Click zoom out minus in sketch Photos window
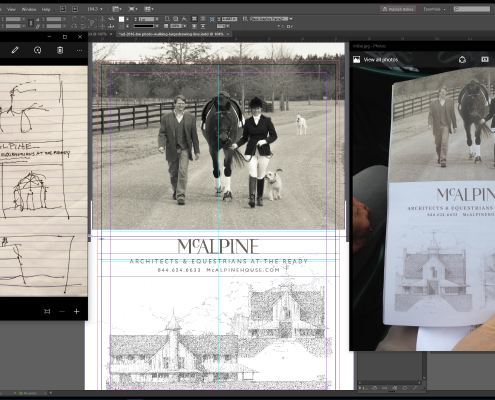 (62, 311)
